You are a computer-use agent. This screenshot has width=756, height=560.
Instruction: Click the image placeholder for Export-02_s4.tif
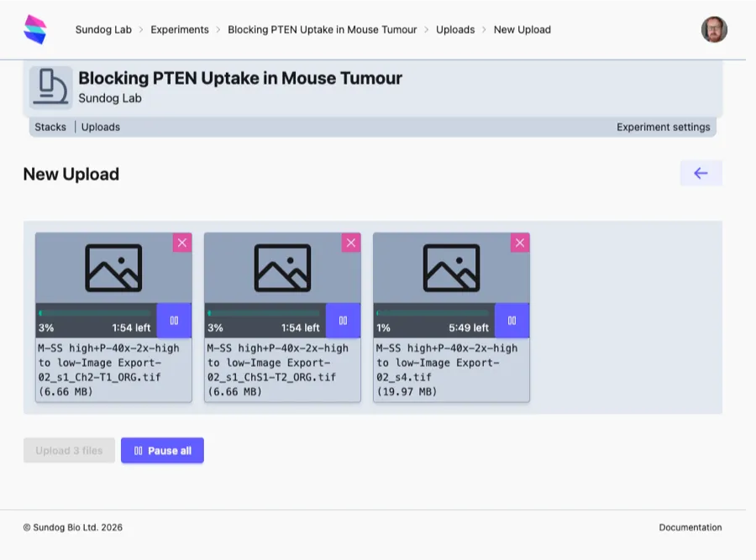tap(451, 267)
